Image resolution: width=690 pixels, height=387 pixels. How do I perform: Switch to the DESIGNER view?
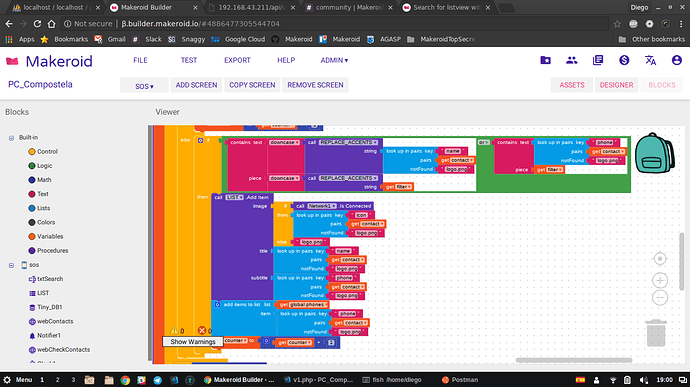pyautogui.click(x=616, y=85)
